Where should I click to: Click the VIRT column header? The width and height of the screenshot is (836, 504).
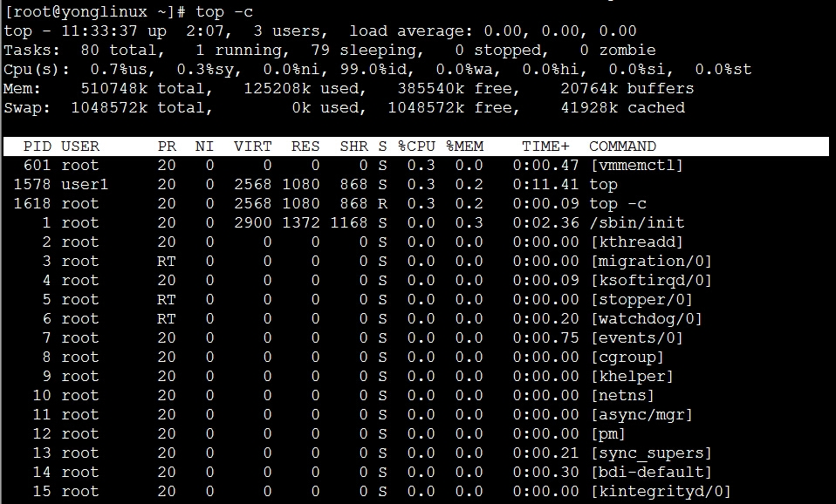[253, 146]
